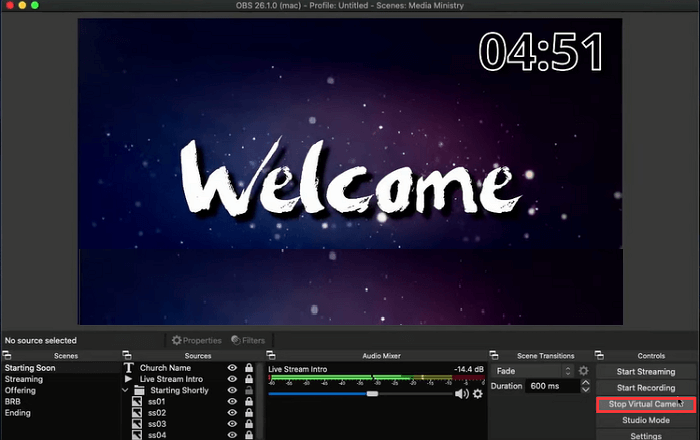Click the Live Stream Intro volume slider
This screenshot has width=700, height=440.
[372, 394]
